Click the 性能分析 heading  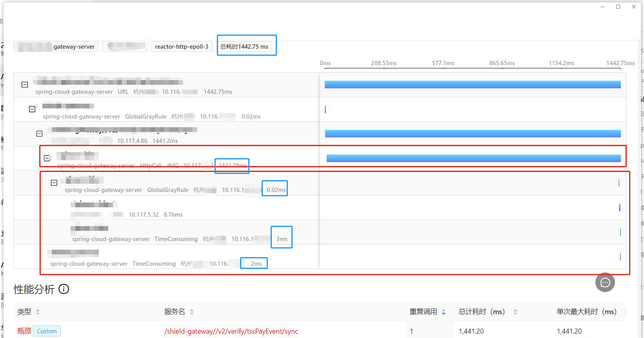pos(34,289)
